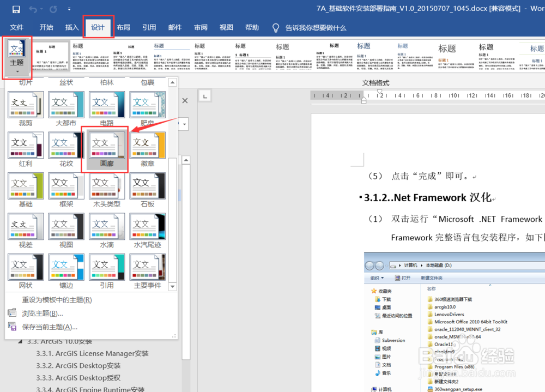
Task: Open the quick access toolbar customize arrow
Action: [x=69, y=9]
